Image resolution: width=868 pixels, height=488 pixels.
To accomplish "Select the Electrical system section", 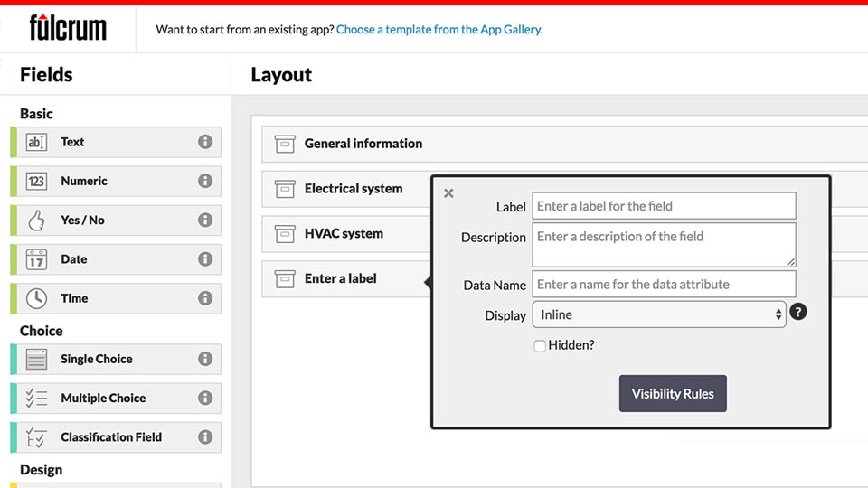I will click(353, 189).
